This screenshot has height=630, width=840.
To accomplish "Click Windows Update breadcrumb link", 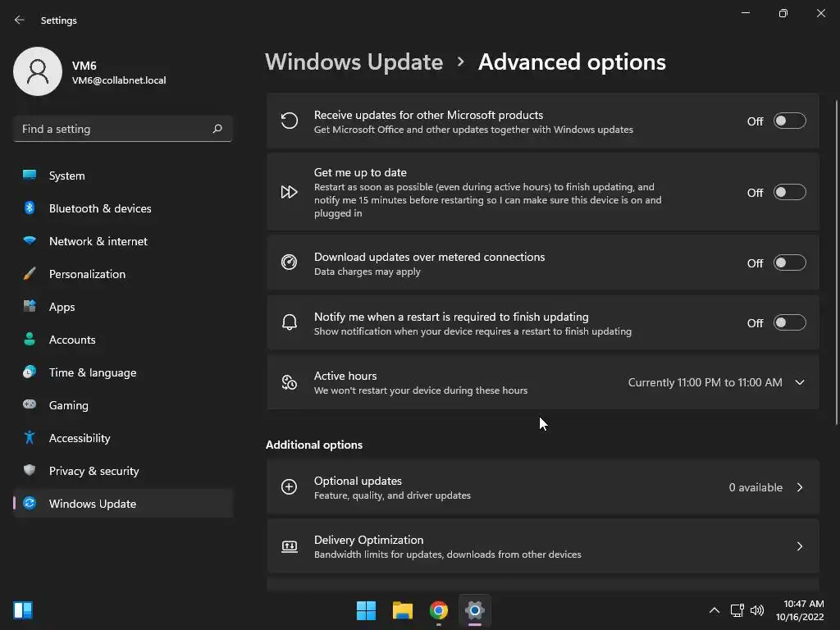I will coord(354,62).
